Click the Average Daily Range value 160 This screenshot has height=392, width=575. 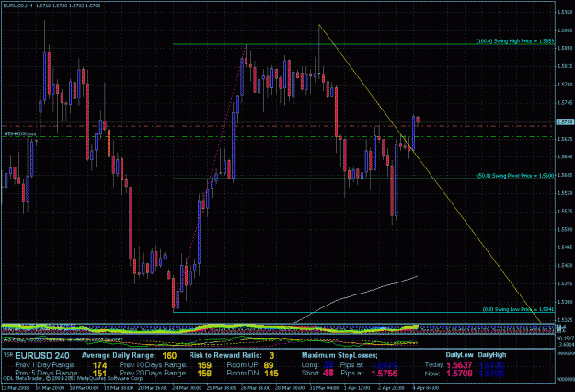[x=169, y=356]
